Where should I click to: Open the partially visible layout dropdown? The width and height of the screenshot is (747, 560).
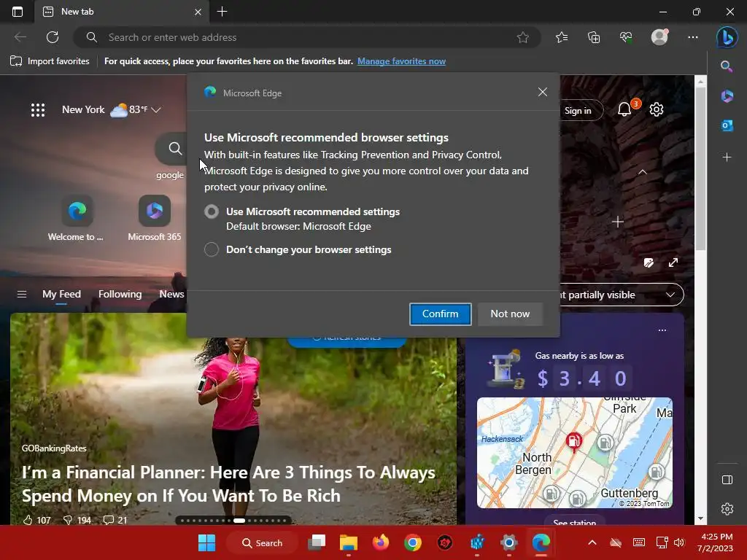click(622, 295)
